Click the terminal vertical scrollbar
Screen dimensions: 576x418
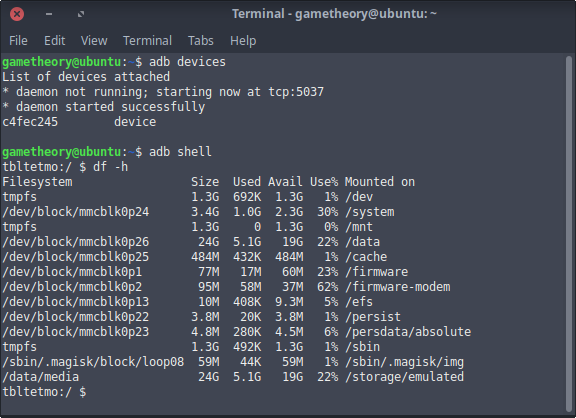569,234
